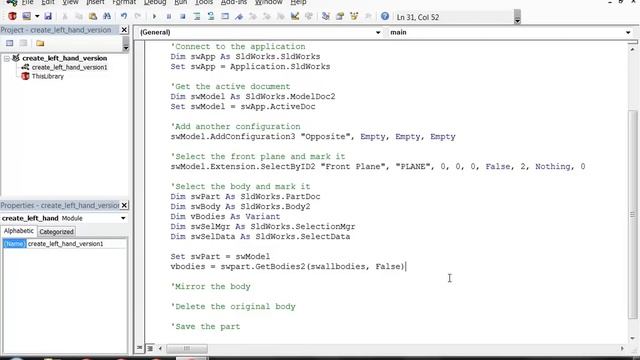The height and width of the screenshot is (360, 640).
Task: Click the 'Save the part comment
Action: 206,327
